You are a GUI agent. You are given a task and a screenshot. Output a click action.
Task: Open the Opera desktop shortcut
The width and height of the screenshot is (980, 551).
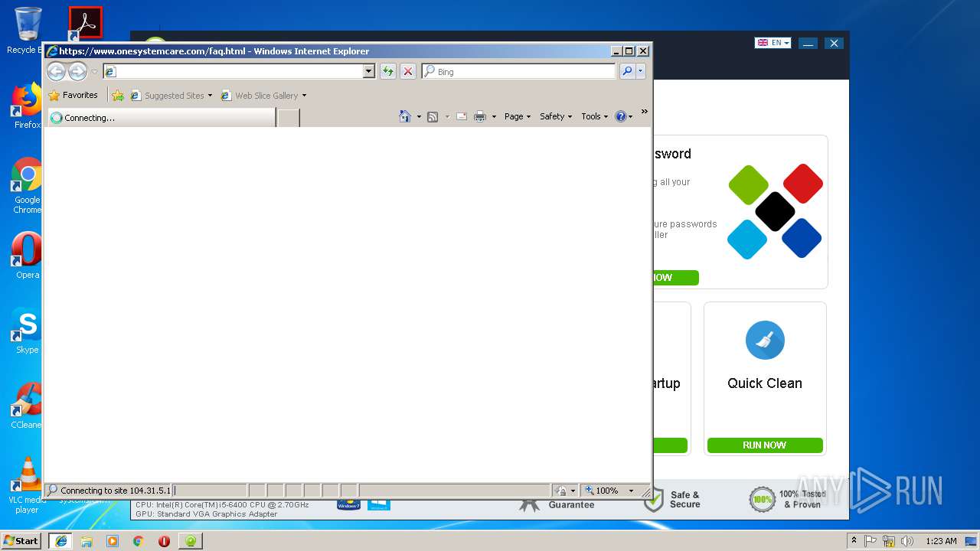tap(27, 256)
